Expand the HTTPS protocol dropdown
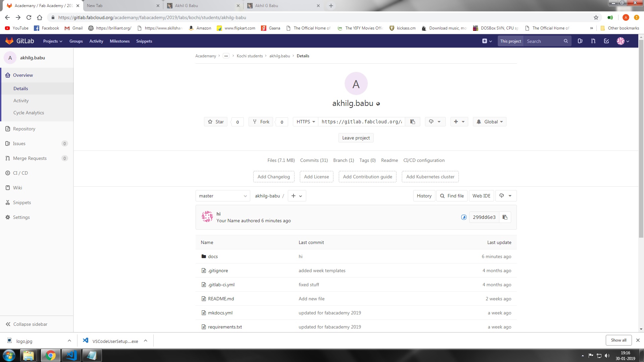The image size is (644, 362). pyautogui.click(x=306, y=122)
